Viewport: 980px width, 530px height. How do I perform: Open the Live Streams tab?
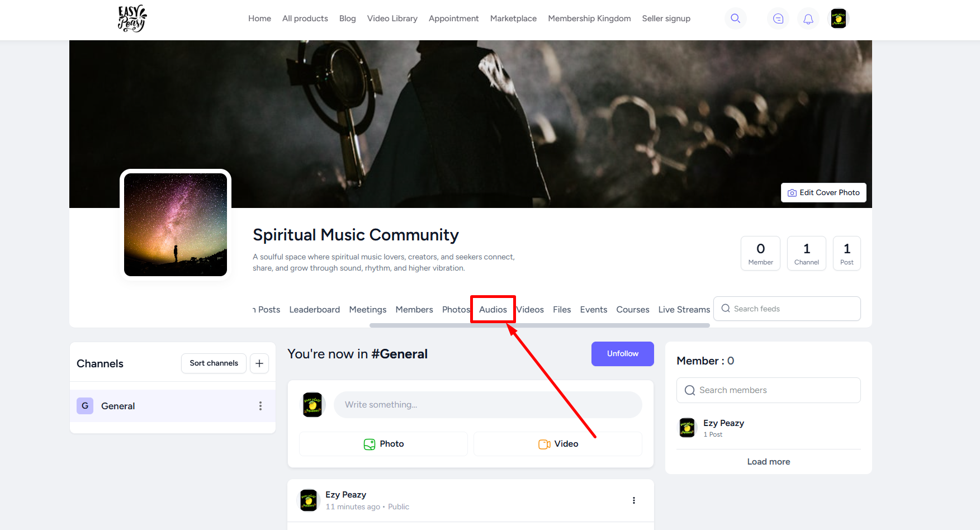[x=684, y=310]
